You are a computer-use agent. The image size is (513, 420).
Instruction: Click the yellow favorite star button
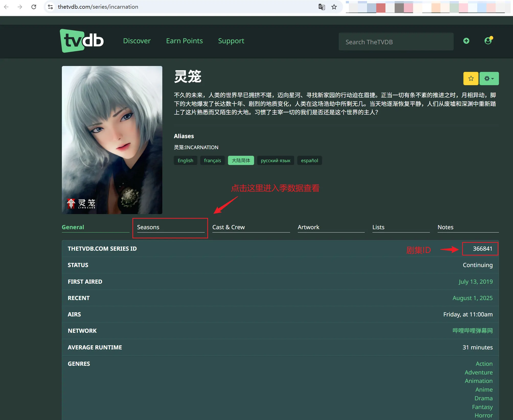471,79
